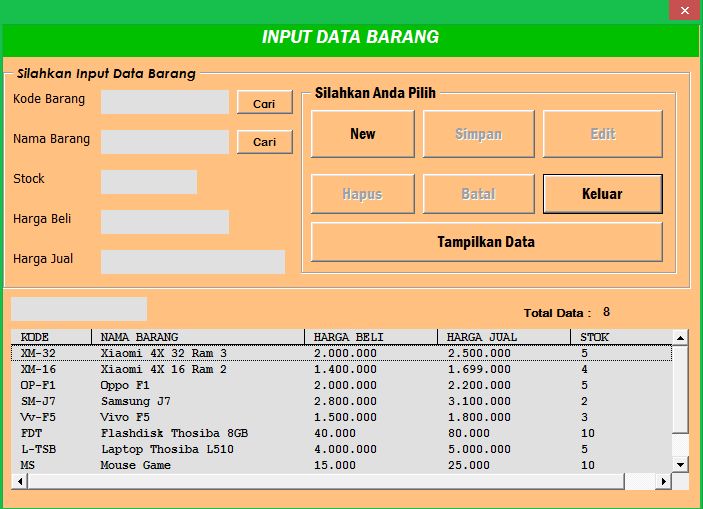The height and width of the screenshot is (509, 703).
Task: Click Cari next to Nama Barang
Action: 265,142
